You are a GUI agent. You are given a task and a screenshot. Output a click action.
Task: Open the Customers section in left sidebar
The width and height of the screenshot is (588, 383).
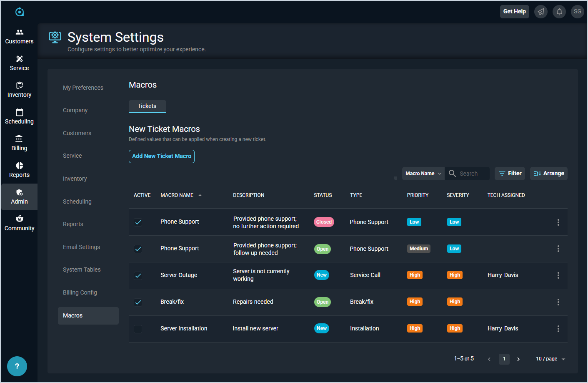[x=19, y=37]
